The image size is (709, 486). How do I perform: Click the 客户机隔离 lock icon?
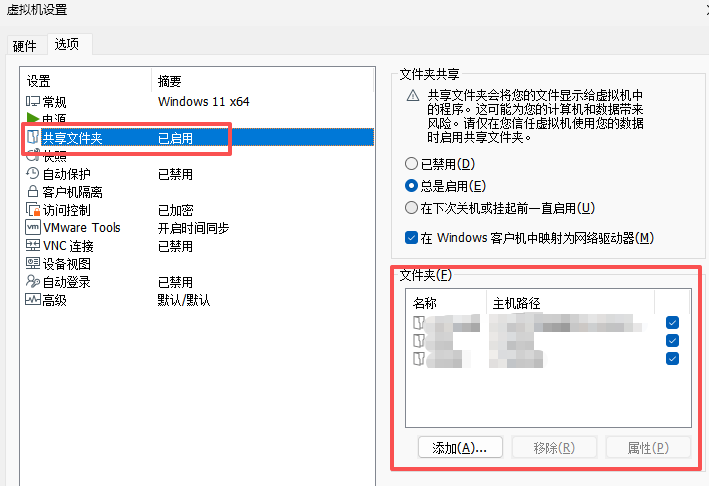(33, 191)
